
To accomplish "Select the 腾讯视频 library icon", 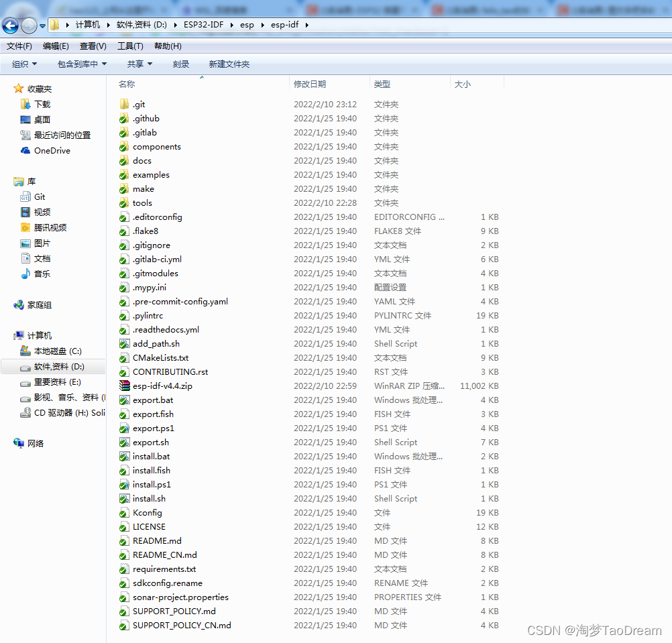I will tap(25, 227).
